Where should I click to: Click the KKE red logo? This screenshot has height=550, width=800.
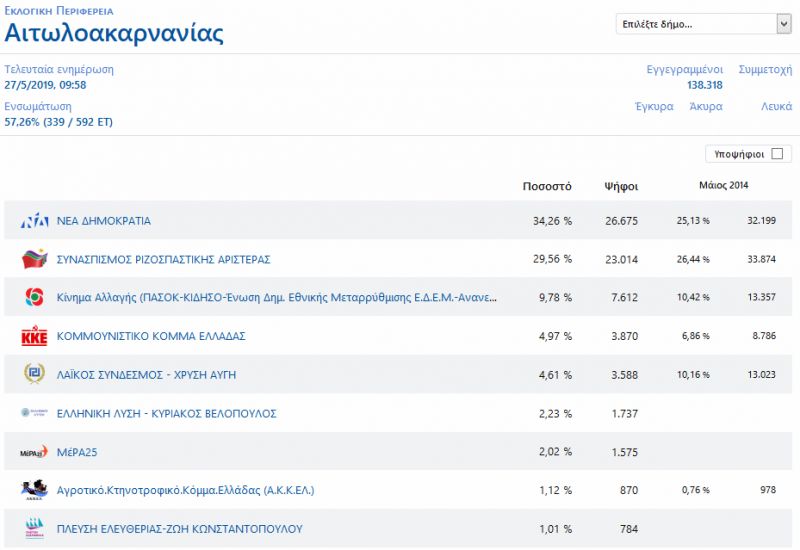(34, 336)
